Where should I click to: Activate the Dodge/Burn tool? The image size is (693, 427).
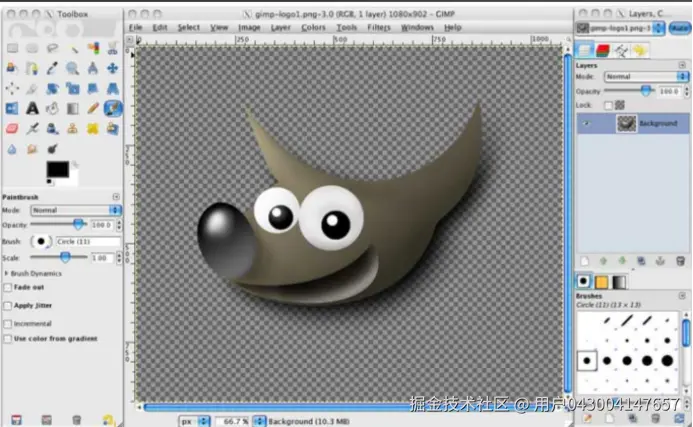pyautogui.click(x=52, y=149)
